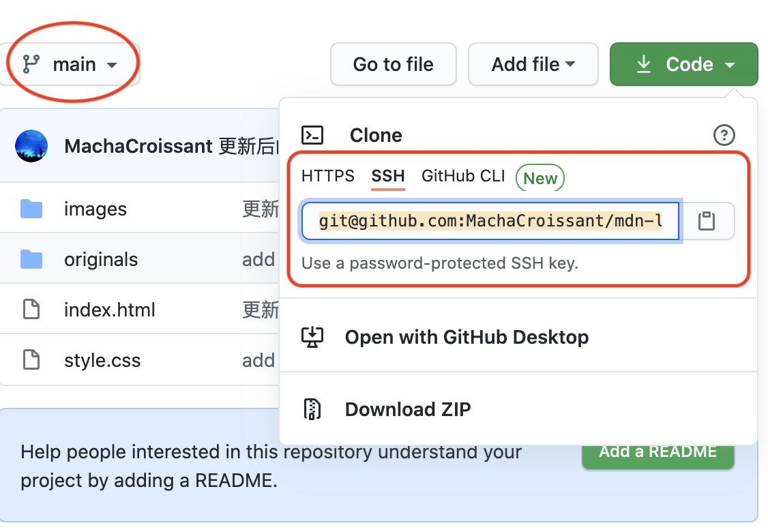Click the originals folder icon
Image resolution: width=768 pixels, height=532 pixels.
click(31, 259)
